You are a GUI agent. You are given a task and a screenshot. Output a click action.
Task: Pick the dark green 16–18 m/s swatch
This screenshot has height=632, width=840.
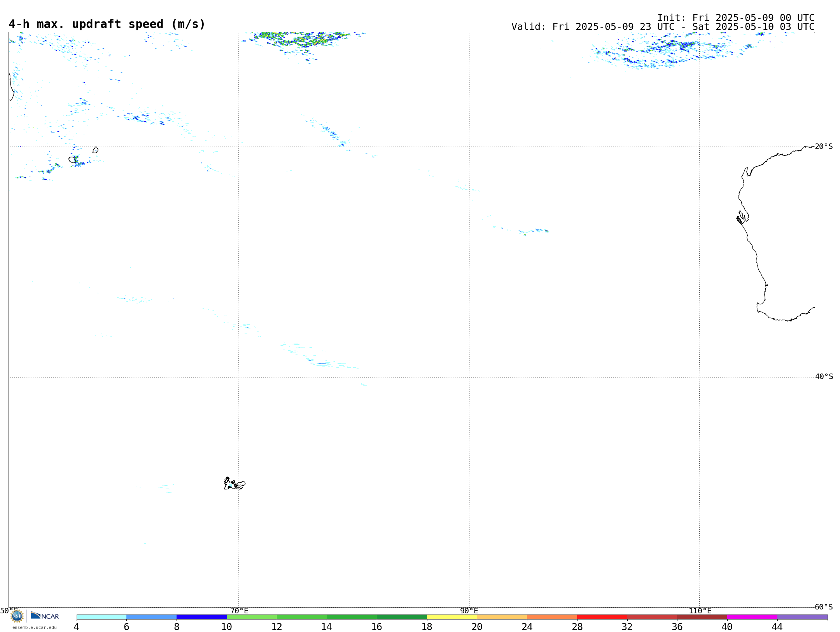tap(402, 617)
